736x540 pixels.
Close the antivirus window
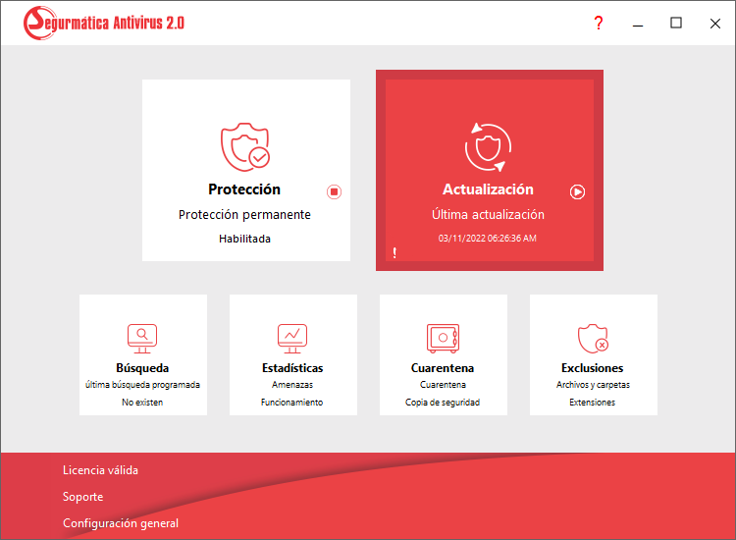[x=715, y=23]
